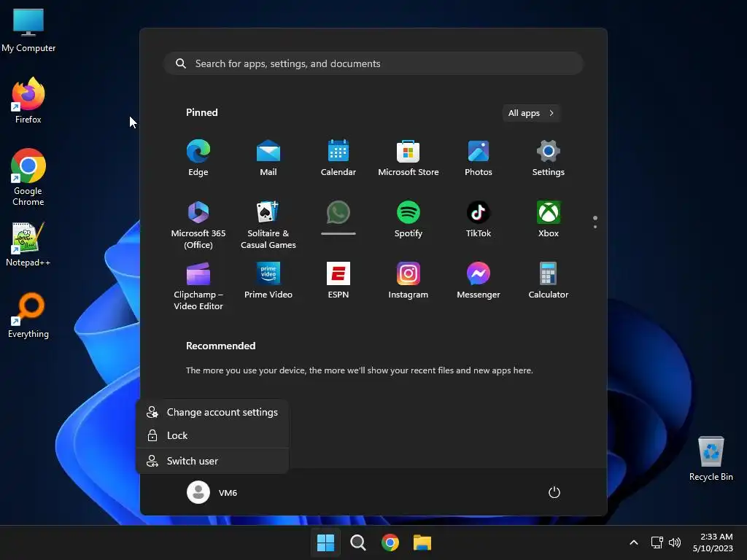The image size is (747, 560).
Task: Select Change account settings
Action: 212,413
